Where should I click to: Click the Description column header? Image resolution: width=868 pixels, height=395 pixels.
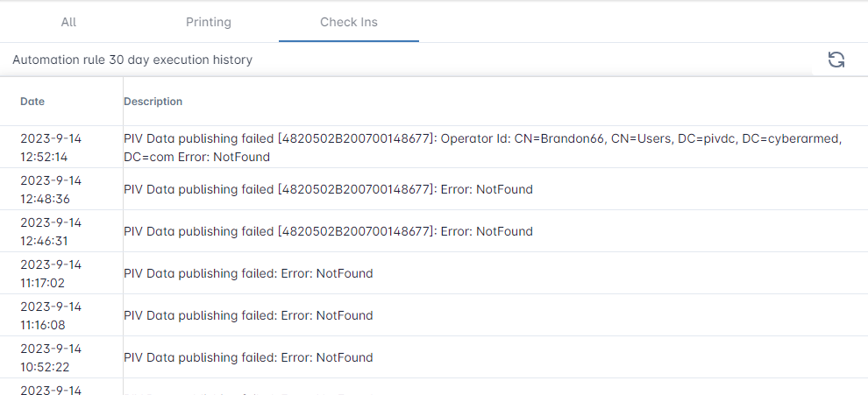tap(153, 102)
